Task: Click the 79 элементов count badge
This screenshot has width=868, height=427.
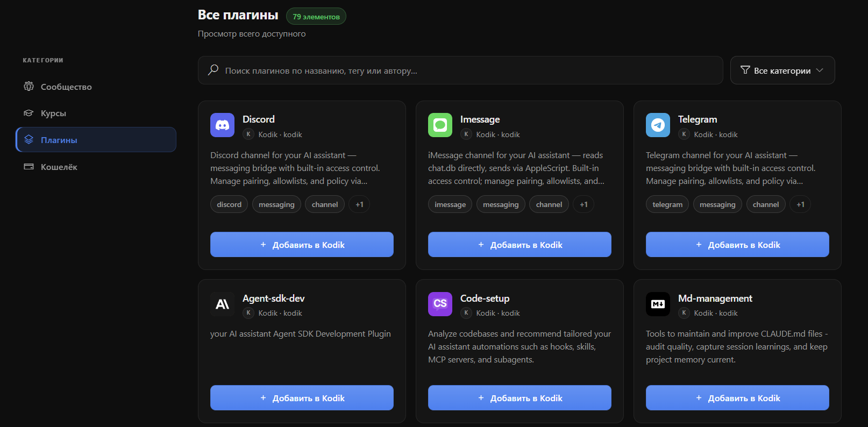Action: (316, 17)
